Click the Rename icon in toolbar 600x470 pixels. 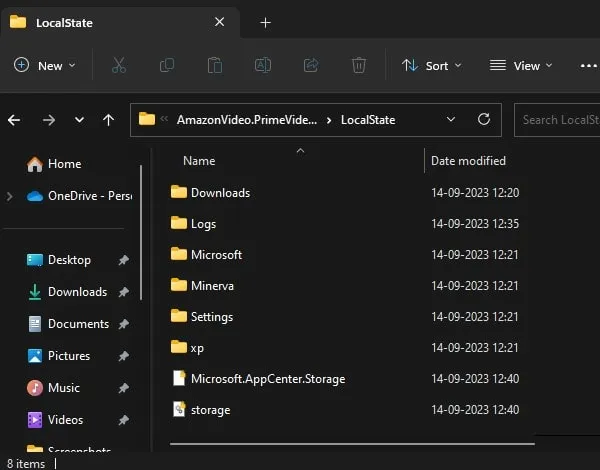263,65
